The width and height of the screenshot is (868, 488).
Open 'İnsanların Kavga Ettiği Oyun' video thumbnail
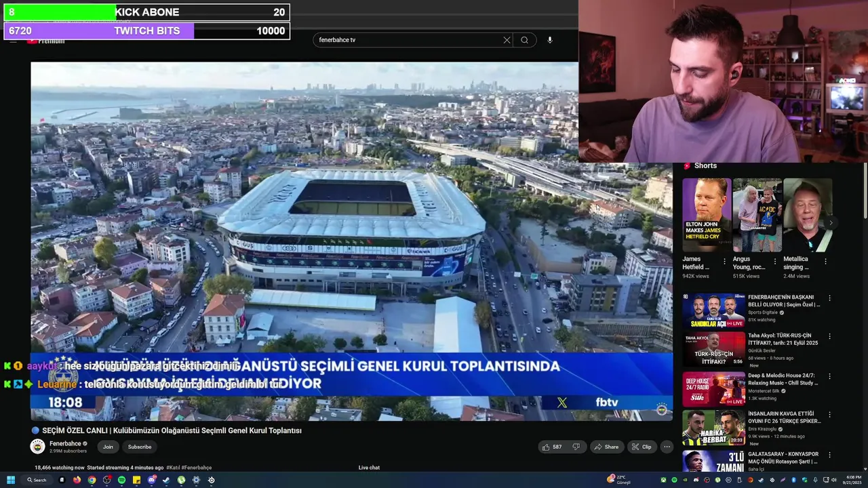point(713,427)
